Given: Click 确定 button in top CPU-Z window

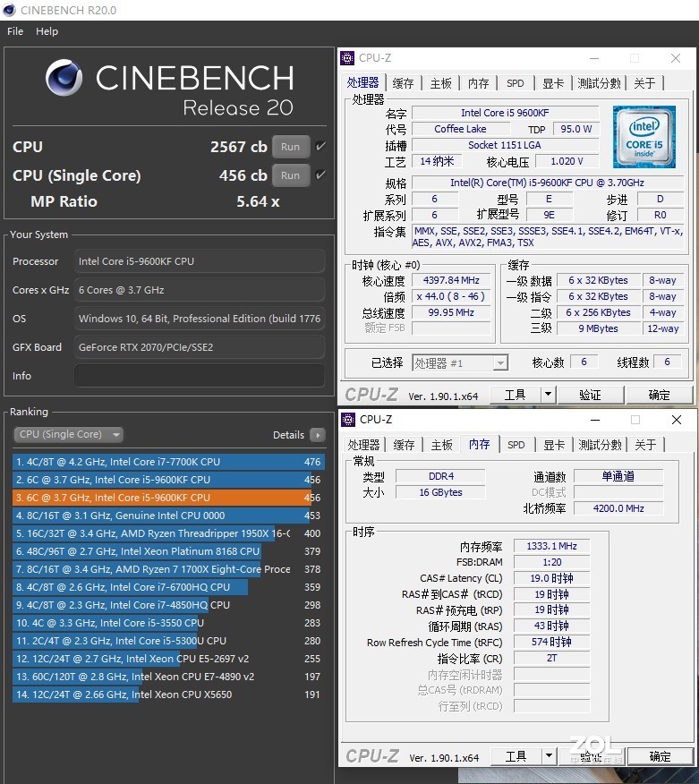Looking at the screenshot, I should coord(659,395).
